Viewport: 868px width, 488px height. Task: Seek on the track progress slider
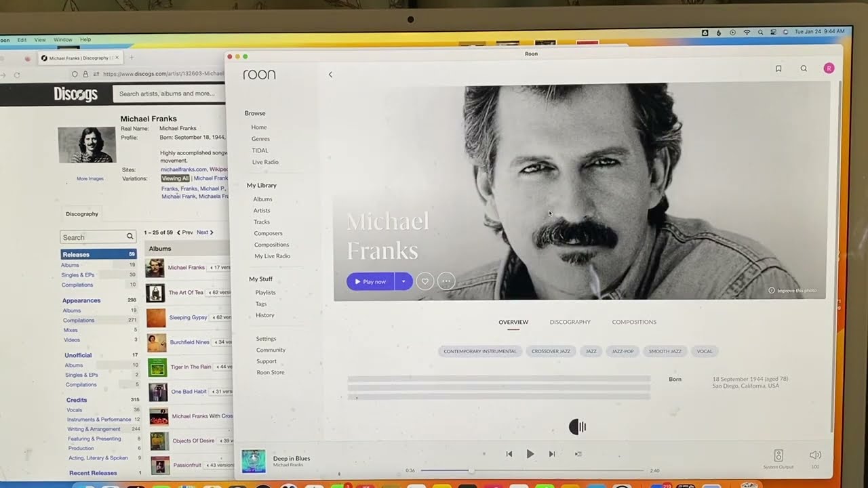tap(532, 470)
